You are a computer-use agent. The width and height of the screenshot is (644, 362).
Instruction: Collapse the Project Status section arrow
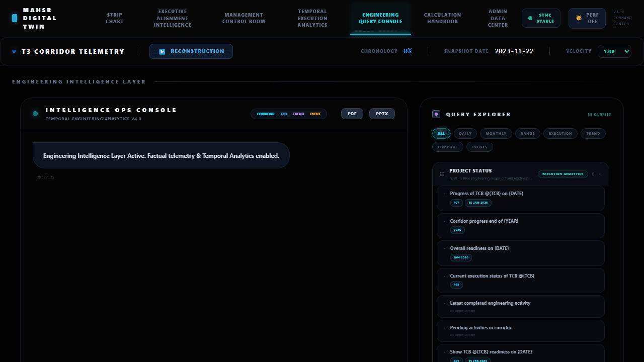[600, 174]
